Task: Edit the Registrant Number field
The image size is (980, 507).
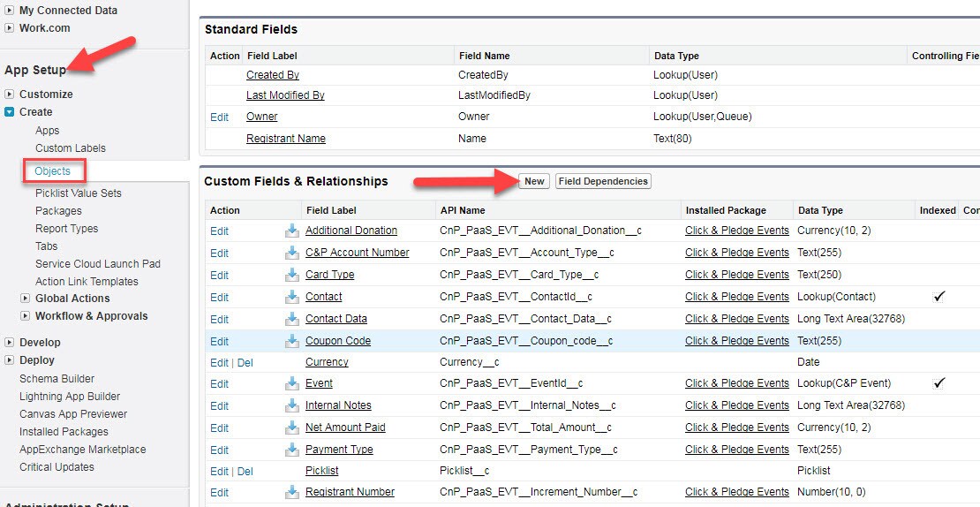Action: click(219, 492)
